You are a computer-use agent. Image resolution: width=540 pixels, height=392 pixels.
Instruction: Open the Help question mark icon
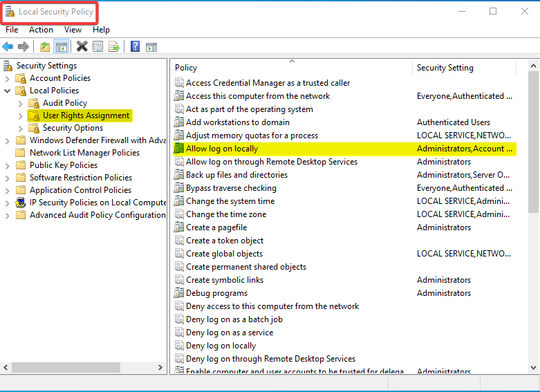[x=135, y=46]
